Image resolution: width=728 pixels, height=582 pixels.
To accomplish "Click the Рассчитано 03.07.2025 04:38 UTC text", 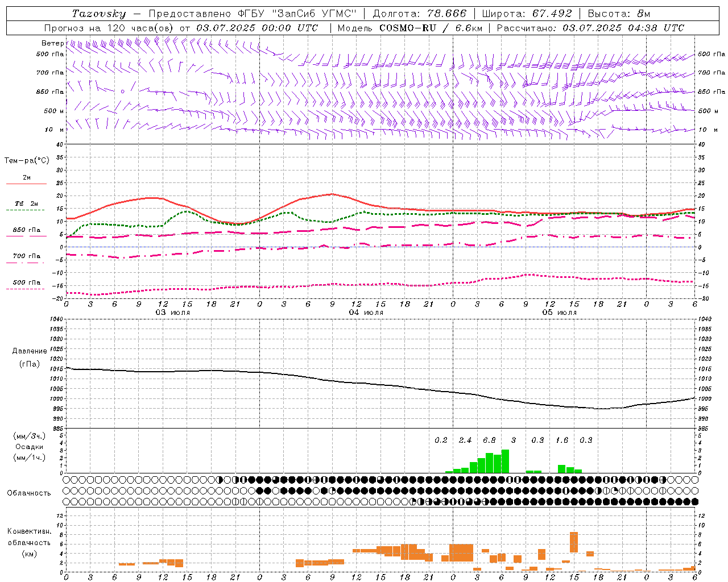I will [x=590, y=28].
